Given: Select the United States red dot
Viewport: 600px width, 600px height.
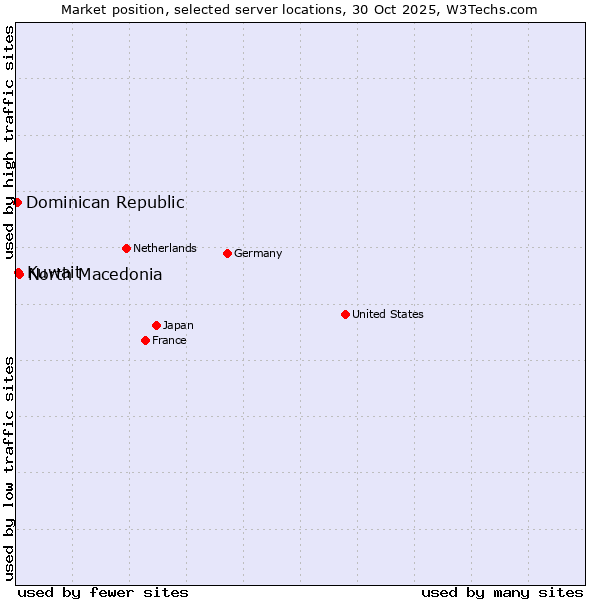Looking at the screenshot, I should 345,314.
